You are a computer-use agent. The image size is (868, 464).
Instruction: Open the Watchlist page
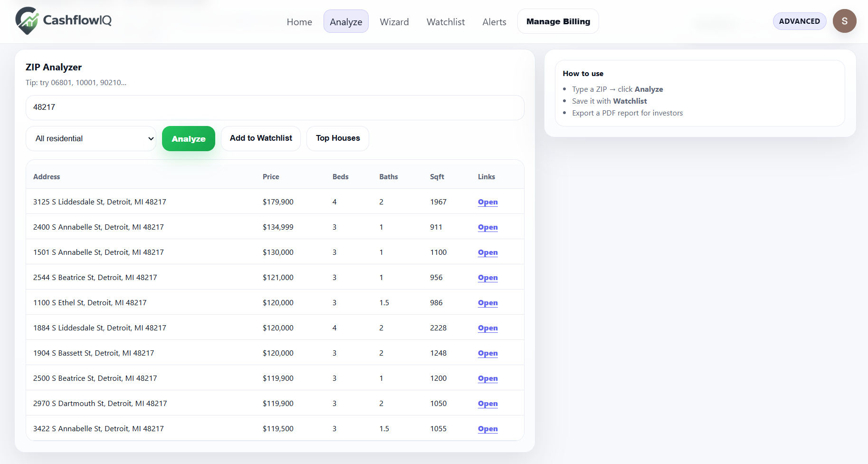click(445, 22)
